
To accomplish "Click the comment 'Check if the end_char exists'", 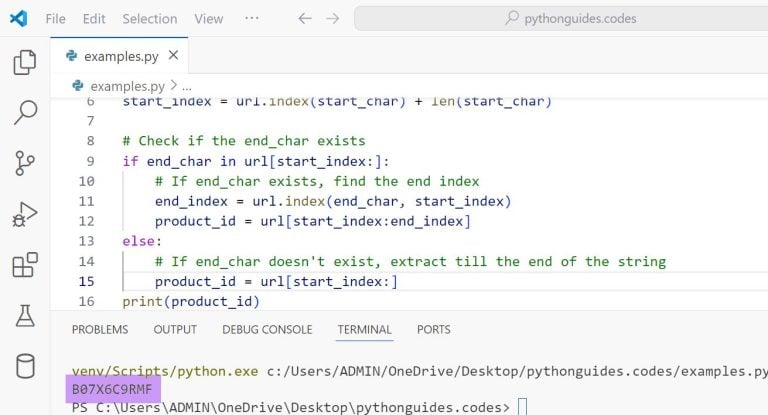I will 244,141.
